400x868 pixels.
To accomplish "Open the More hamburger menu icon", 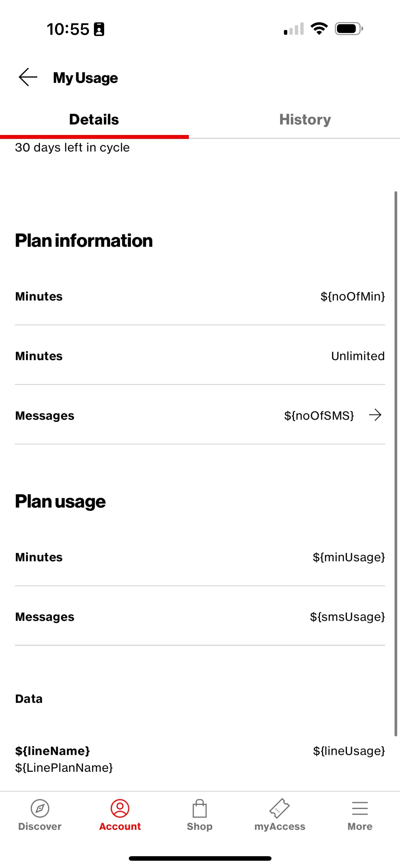I will (360, 808).
